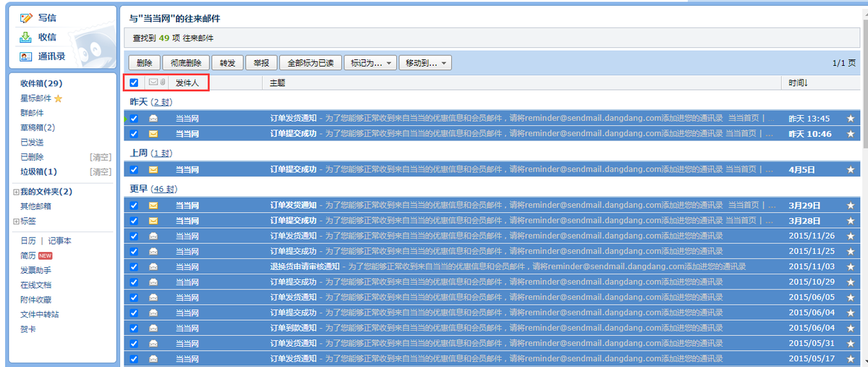Click the 1 封 link next to 上周
Screen dimensions: 868x367
click(163, 153)
